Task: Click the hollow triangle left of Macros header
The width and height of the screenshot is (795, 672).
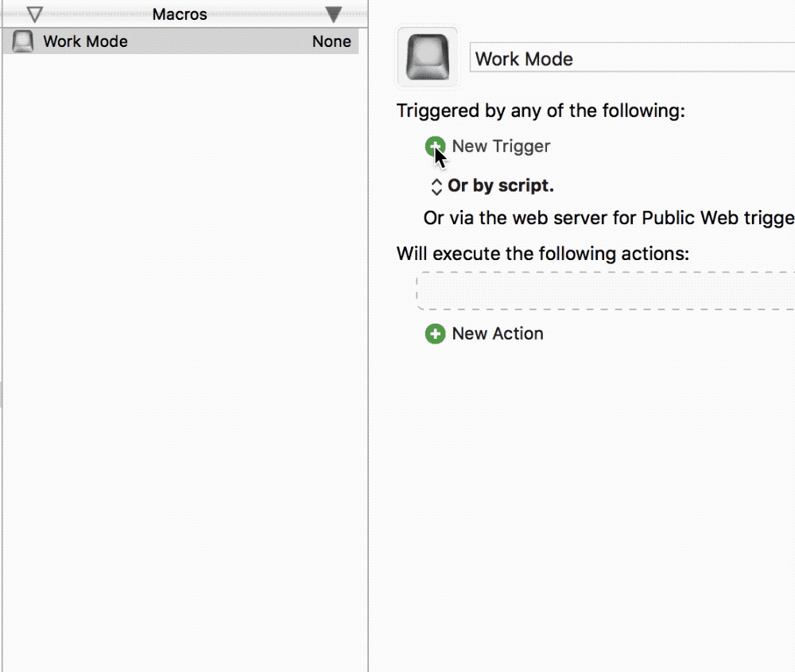Action: (x=35, y=14)
